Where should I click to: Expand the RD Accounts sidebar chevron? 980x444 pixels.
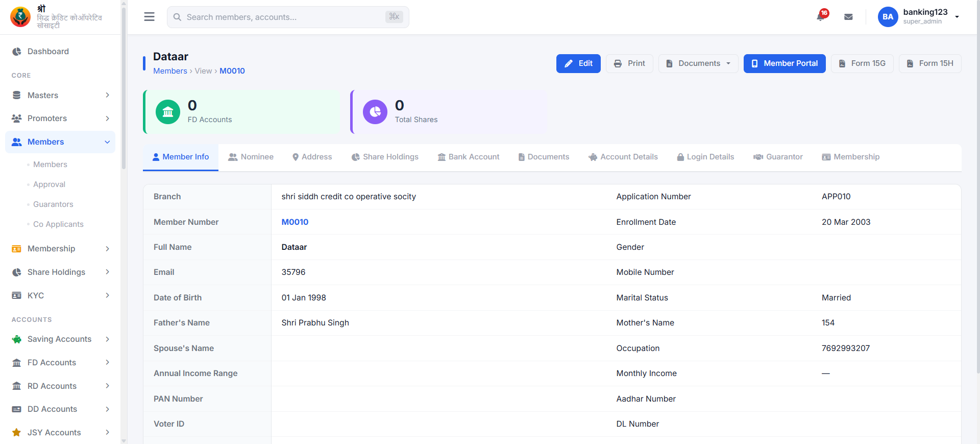point(107,386)
